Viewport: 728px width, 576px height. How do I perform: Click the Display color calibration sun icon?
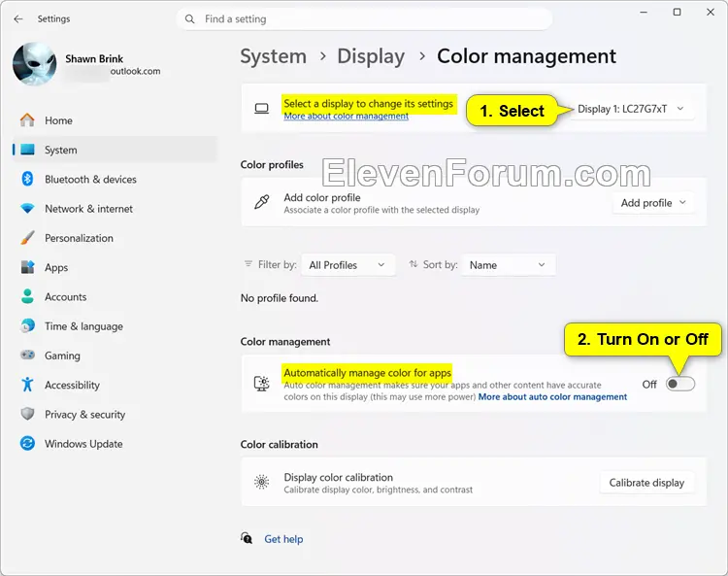261,482
